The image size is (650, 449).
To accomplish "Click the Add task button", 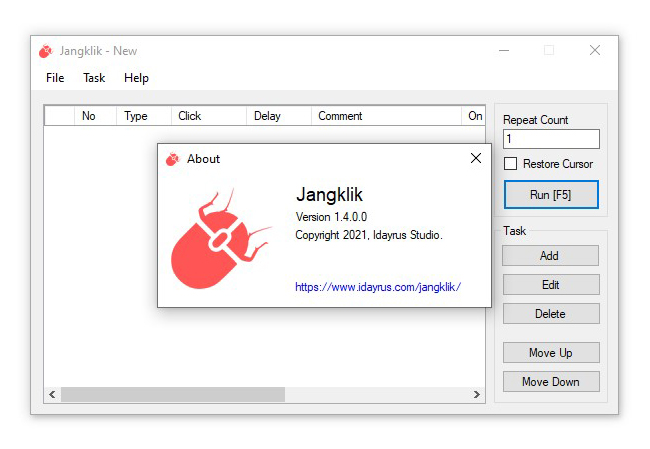I will click(551, 255).
